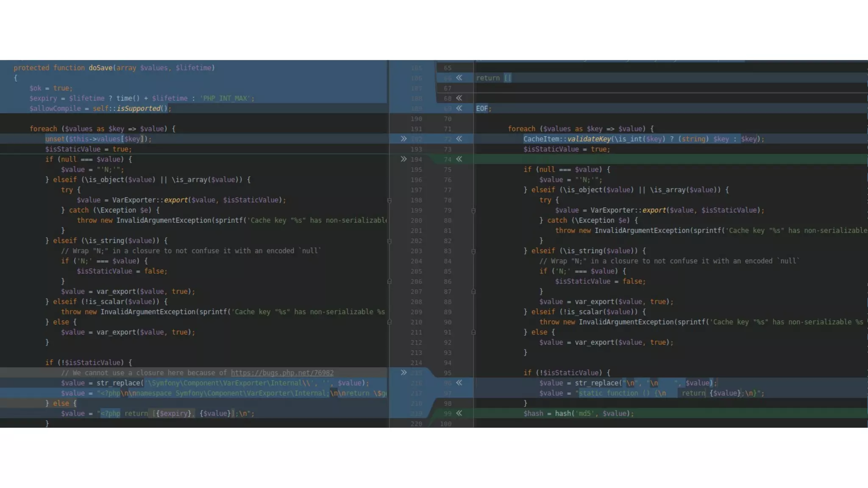
Task: Collapse right fold marker at line 83
Action: point(473,251)
